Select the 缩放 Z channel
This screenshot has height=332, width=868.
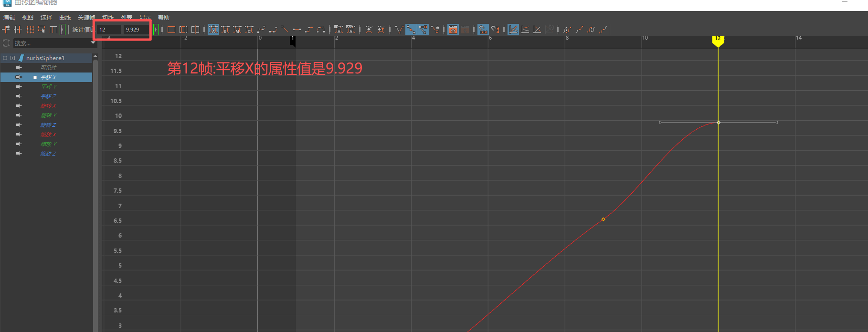click(48, 154)
